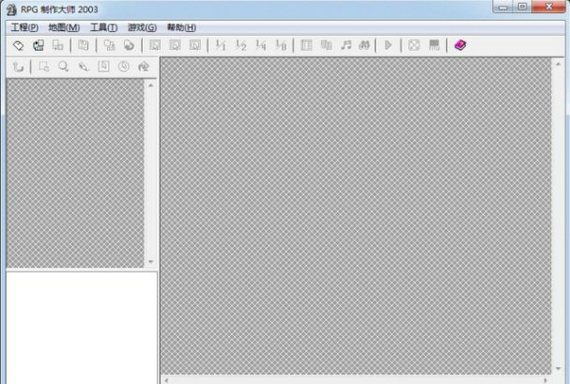Open the Resource Manager icon
The width and height of the screenshot is (570, 384).
(326, 45)
